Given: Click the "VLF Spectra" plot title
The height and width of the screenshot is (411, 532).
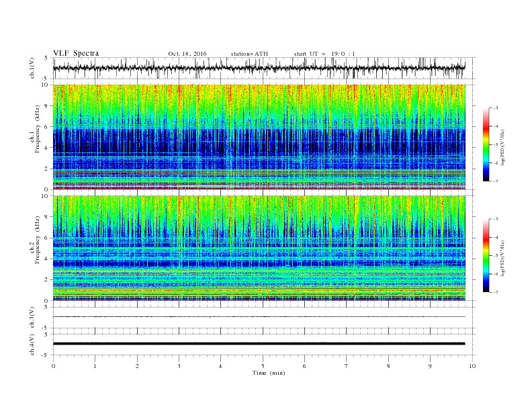Looking at the screenshot, I should click(x=76, y=53).
